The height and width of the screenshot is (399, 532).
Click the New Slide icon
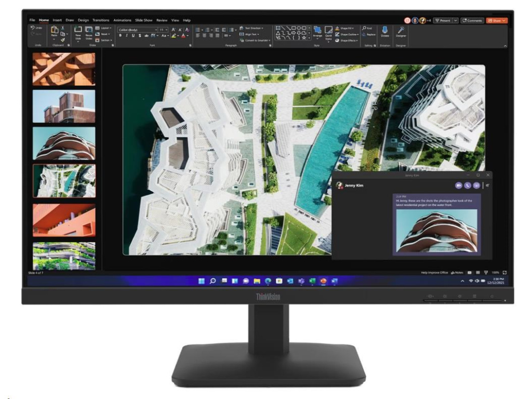click(78, 30)
